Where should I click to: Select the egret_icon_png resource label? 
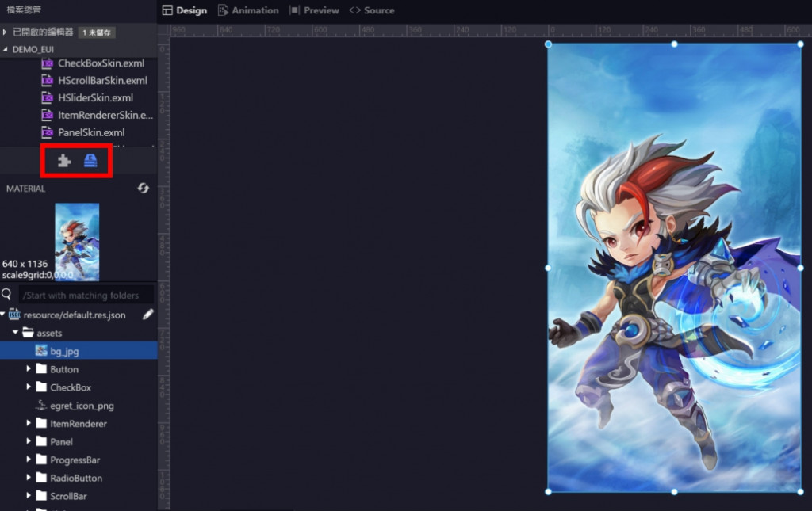(x=82, y=406)
